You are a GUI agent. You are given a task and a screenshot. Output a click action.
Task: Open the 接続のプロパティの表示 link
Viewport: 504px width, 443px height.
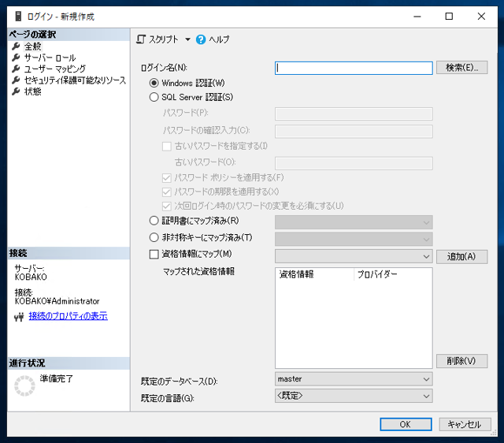point(69,316)
